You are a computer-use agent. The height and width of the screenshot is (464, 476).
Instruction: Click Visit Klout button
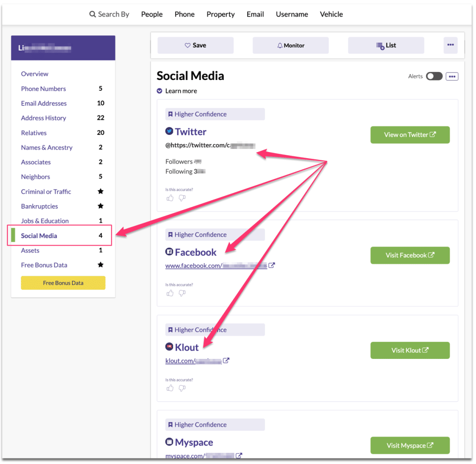(x=410, y=351)
